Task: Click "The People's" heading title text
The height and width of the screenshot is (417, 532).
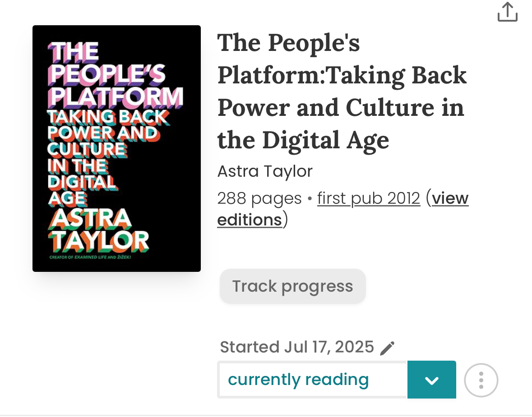Action: coord(289,43)
